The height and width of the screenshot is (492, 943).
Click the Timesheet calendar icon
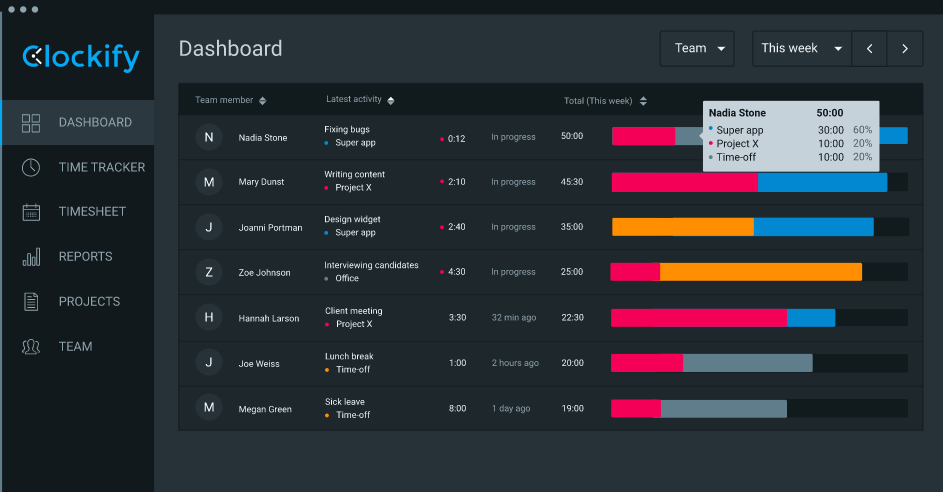point(31,212)
